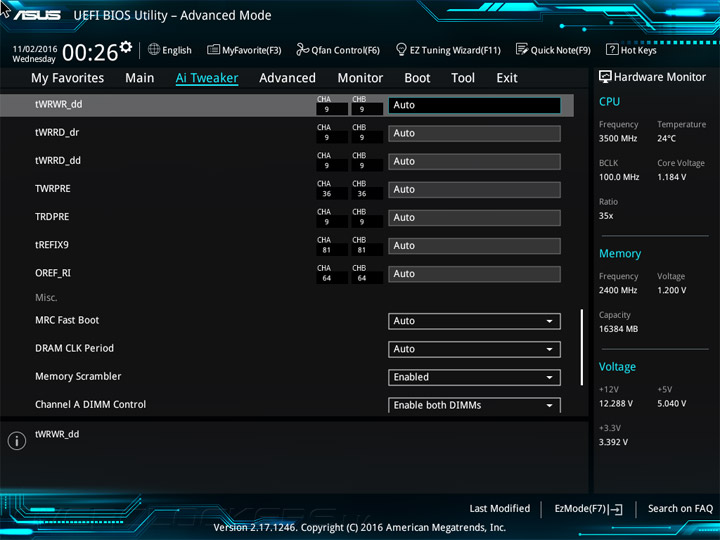Image resolution: width=720 pixels, height=540 pixels.
Task: Click the OREF_RI CHA value 64
Action: tap(326, 278)
